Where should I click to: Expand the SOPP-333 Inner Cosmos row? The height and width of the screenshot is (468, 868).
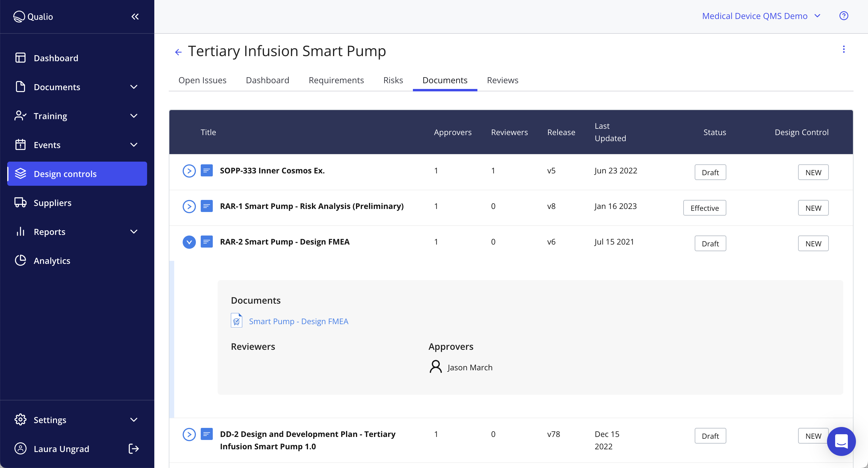189,171
